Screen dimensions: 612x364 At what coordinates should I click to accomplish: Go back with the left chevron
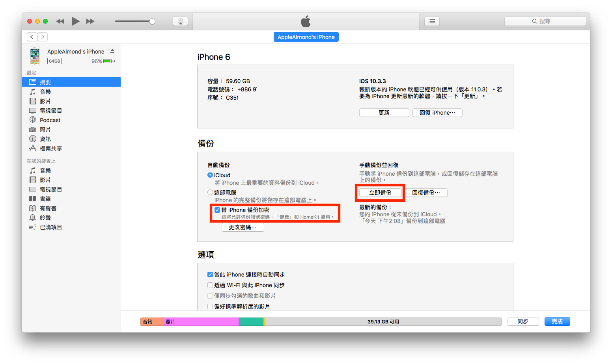click(x=32, y=37)
